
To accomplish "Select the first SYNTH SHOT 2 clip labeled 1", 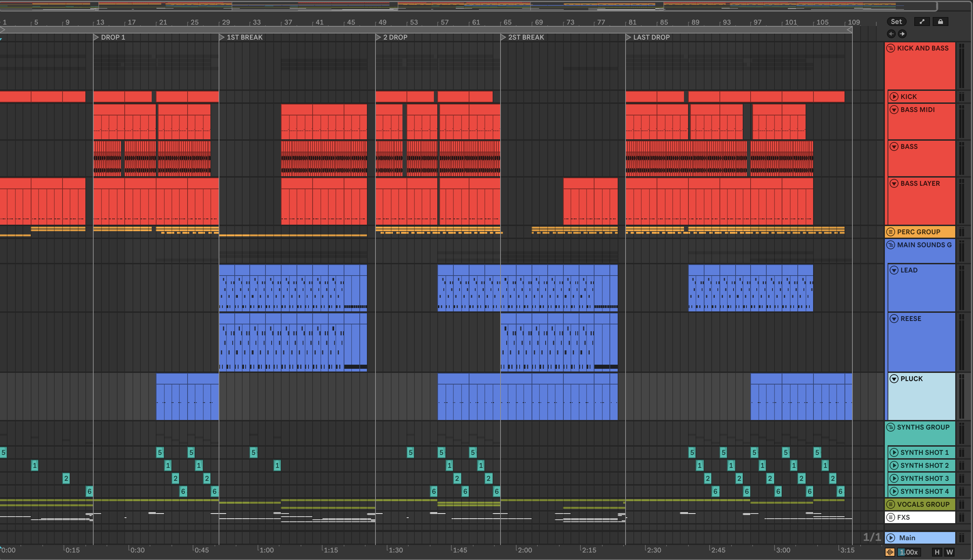I will [x=35, y=466].
